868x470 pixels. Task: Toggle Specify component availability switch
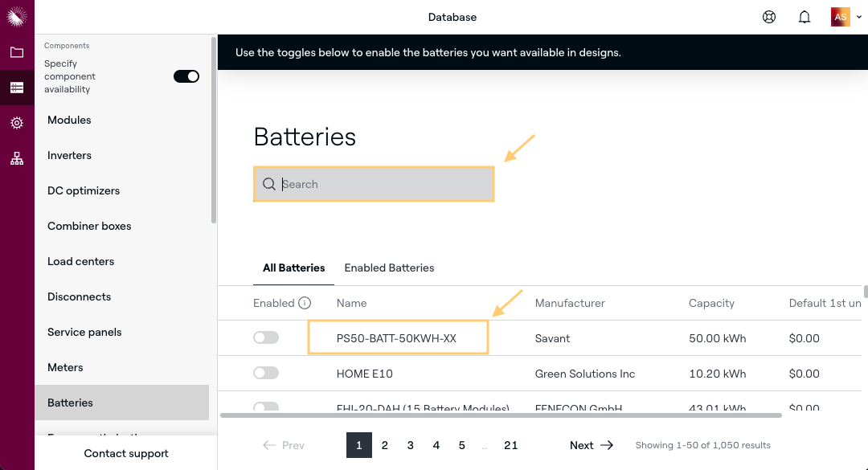(186, 76)
